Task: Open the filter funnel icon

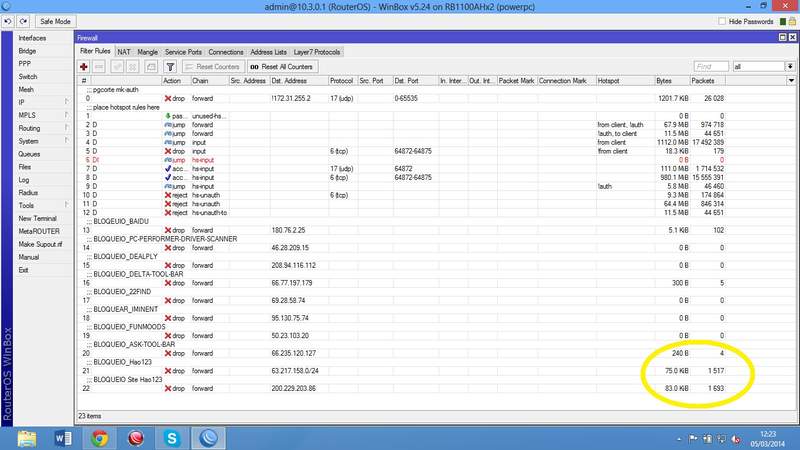Action: [x=170, y=67]
